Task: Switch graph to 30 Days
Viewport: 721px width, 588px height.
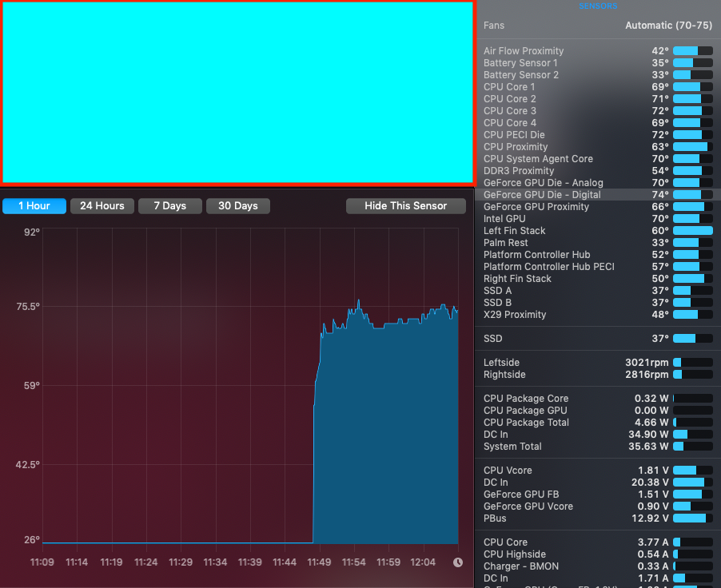Action: [238, 206]
